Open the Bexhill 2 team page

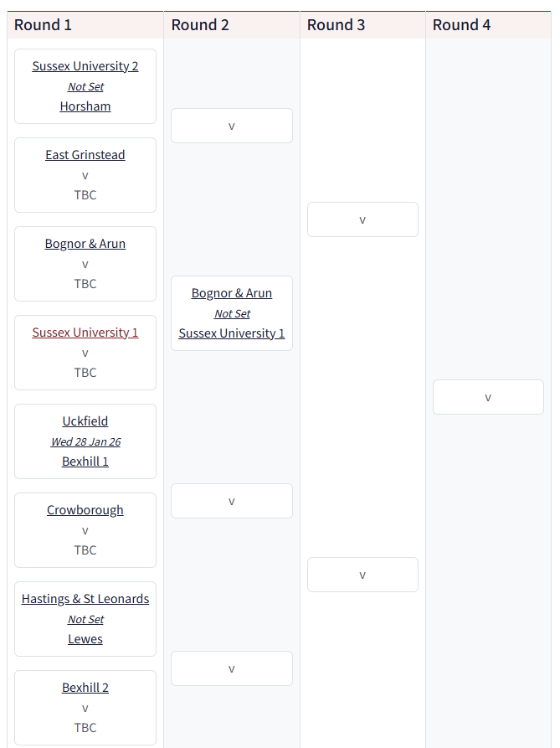[x=85, y=688]
